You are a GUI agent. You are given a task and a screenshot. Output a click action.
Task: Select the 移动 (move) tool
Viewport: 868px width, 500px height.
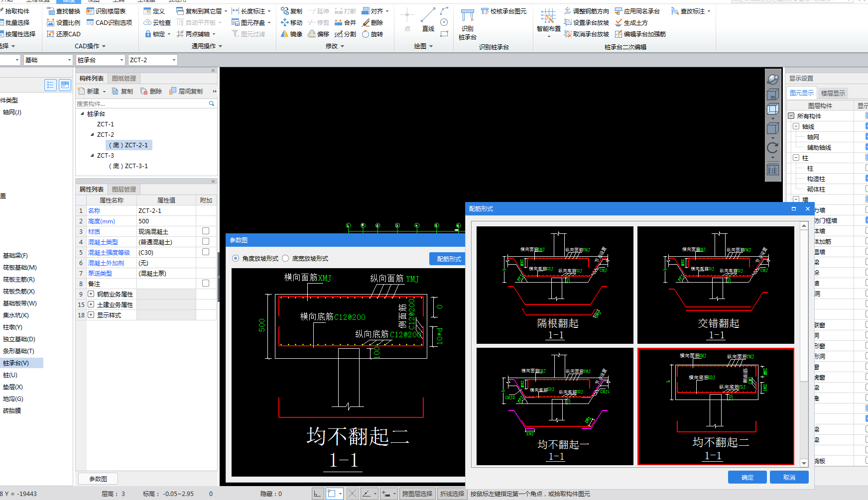292,22
